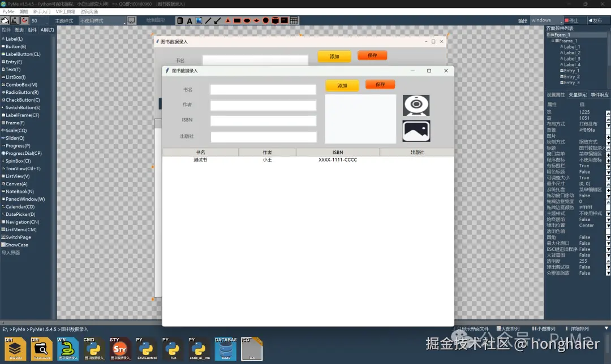Select 小图排列 view option

(544, 328)
